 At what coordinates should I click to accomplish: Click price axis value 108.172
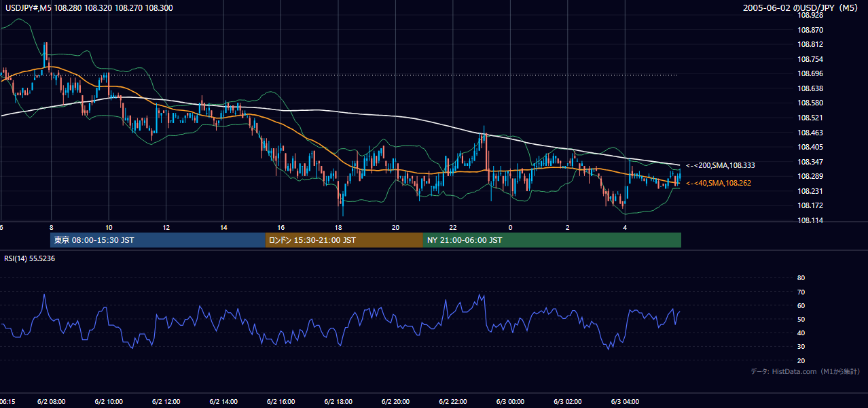[x=810, y=205]
